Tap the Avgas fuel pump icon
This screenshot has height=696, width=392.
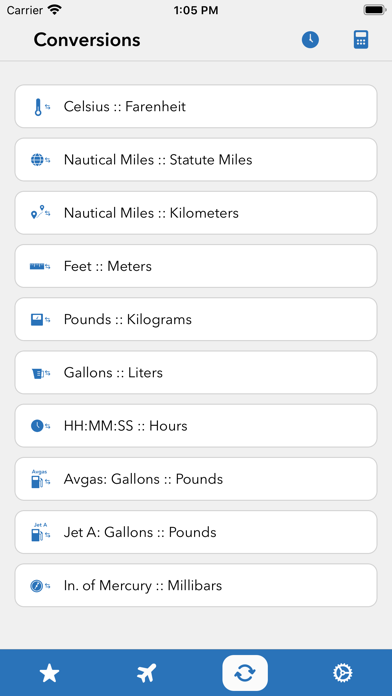click(40, 478)
